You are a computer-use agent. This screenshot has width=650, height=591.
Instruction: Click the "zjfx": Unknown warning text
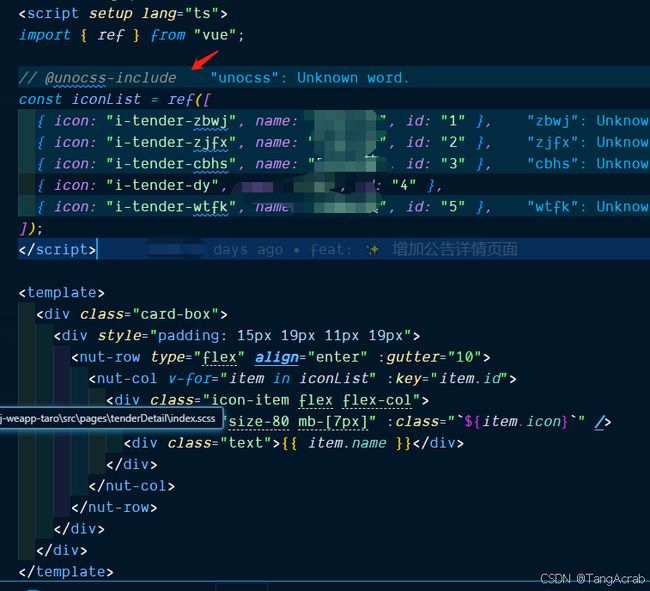588,142
